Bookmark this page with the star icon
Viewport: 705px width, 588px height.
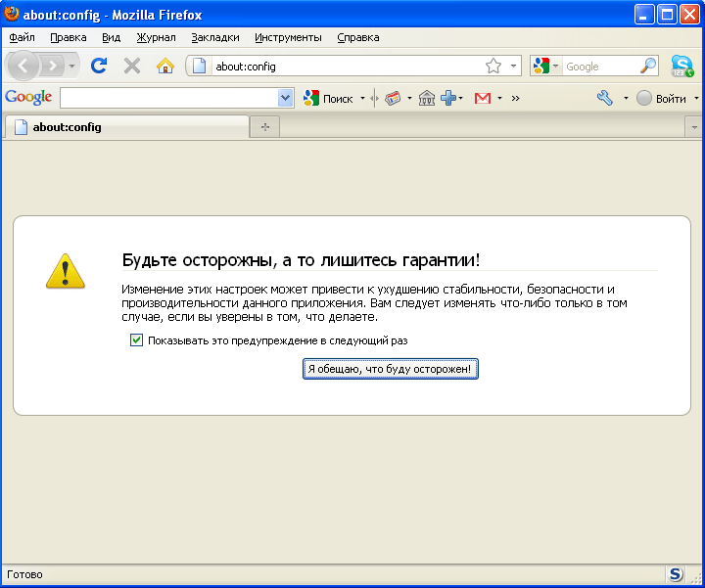(x=493, y=67)
